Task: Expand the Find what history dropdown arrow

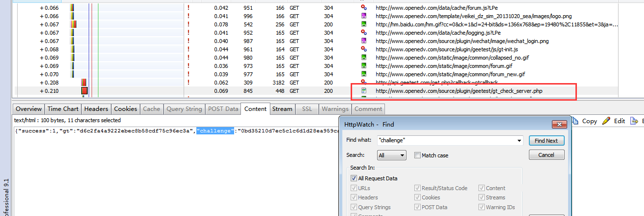Action: (x=519, y=141)
